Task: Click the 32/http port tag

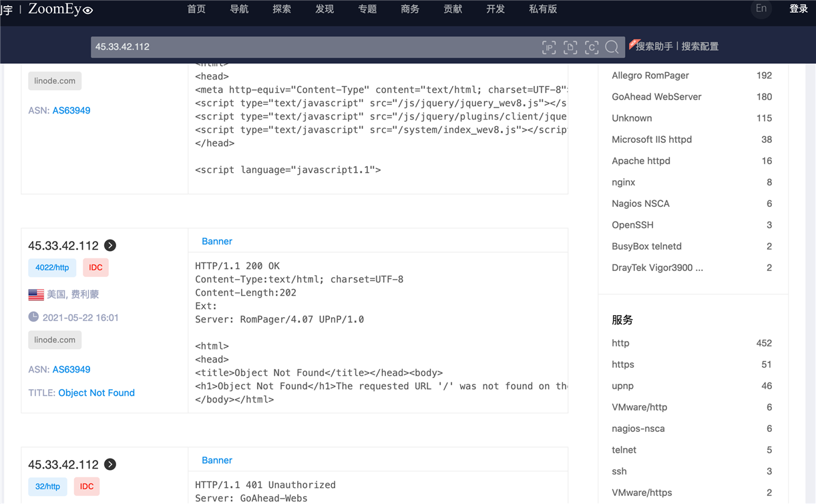Action: (47, 487)
